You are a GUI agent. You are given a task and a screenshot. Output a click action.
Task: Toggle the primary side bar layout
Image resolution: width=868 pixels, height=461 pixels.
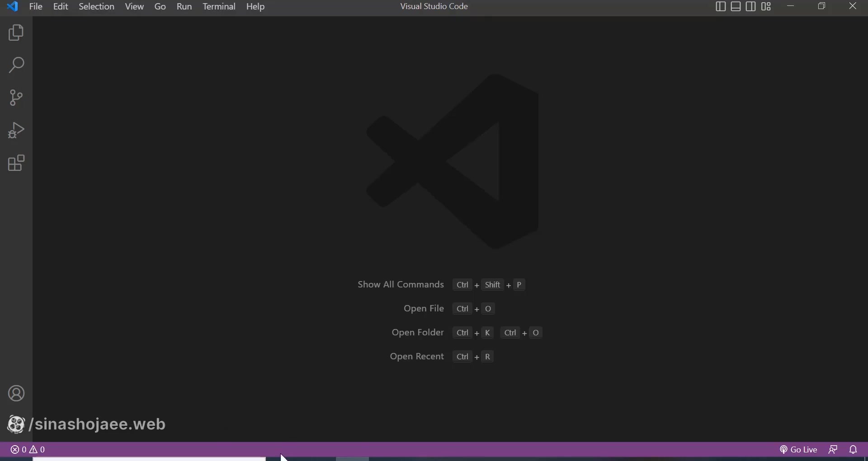(721, 7)
